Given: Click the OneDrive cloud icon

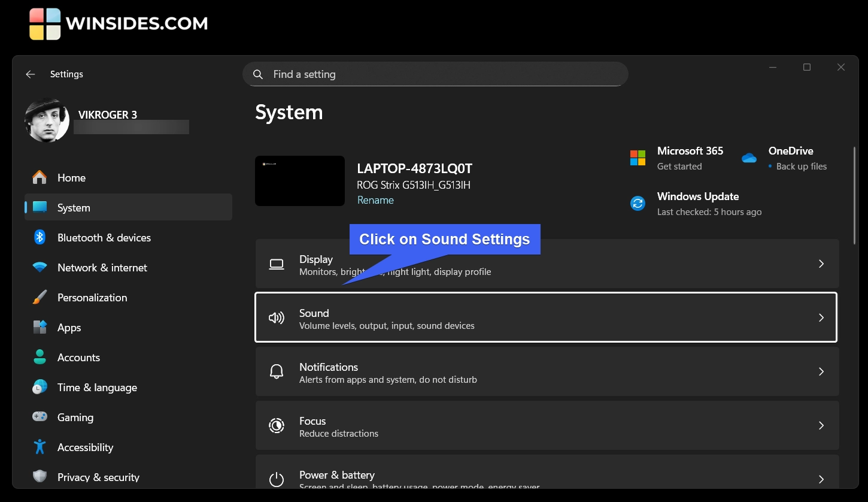Looking at the screenshot, I should (x=749, y=158).
